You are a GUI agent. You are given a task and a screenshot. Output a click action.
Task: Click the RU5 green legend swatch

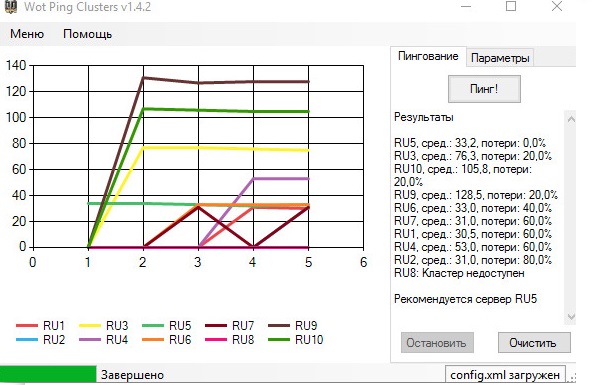[153, 326]
